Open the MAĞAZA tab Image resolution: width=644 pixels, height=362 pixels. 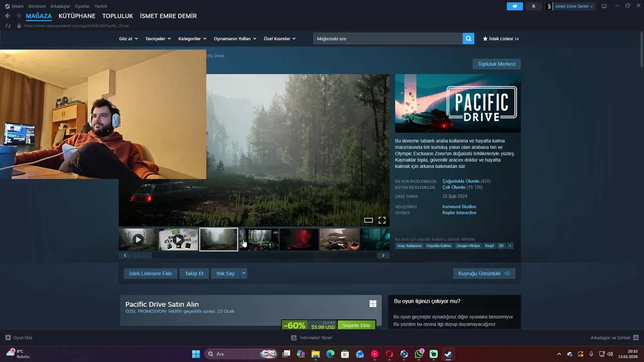coord(39,16)
